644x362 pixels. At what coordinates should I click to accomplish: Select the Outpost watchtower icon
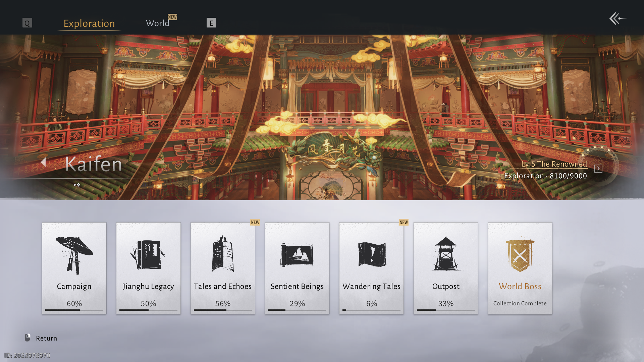pyautogui.click(x=446, y=254)
